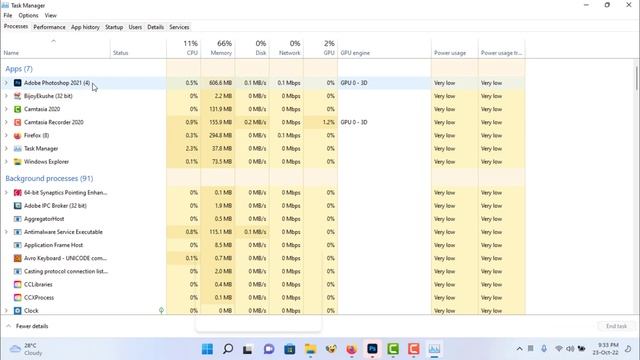Screen dimensions: 640x360
Task: Show hidden icons in system tray
Action: click(x=519, y=349)
